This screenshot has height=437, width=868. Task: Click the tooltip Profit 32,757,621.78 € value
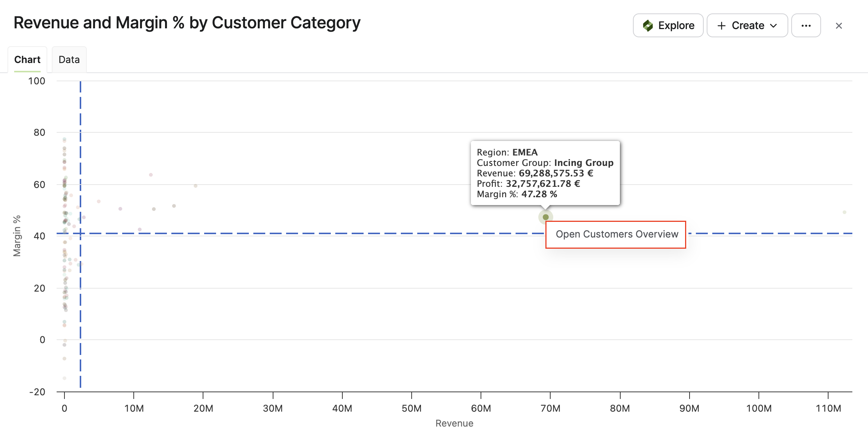[x=543, y=184]
